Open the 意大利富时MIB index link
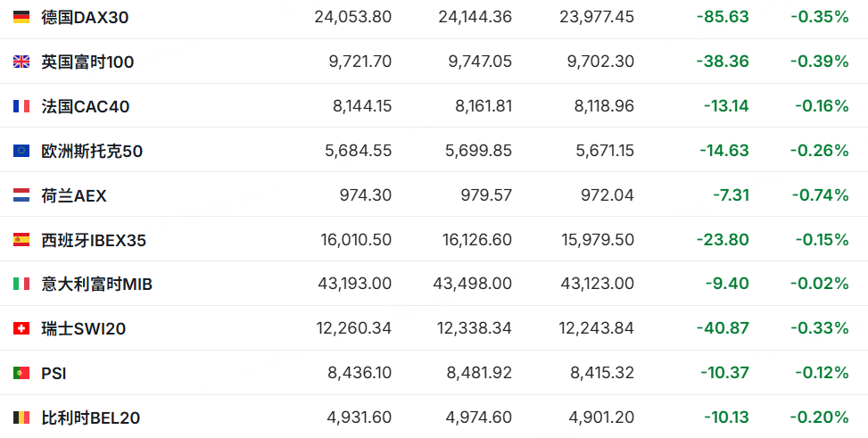 tap(96, 284)
